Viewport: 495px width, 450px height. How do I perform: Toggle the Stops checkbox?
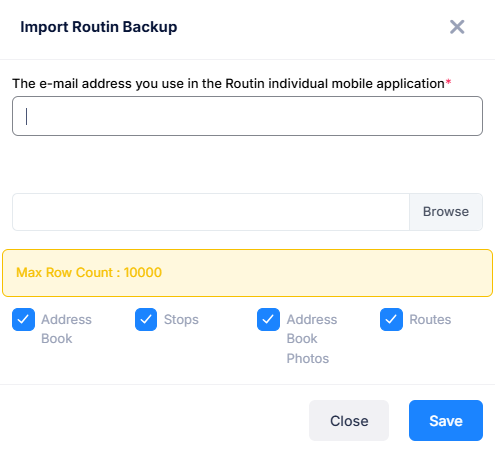(x=146, y=319)
